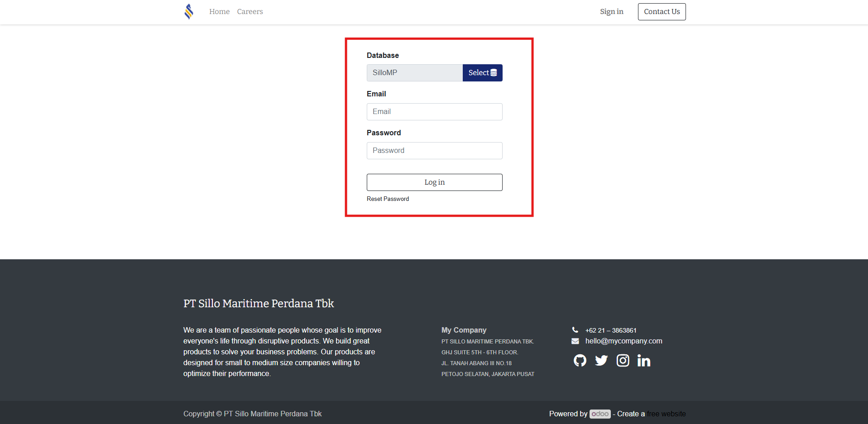Go to the Home menu item
This screenshot has height=424, width=868.
(219, 12)
